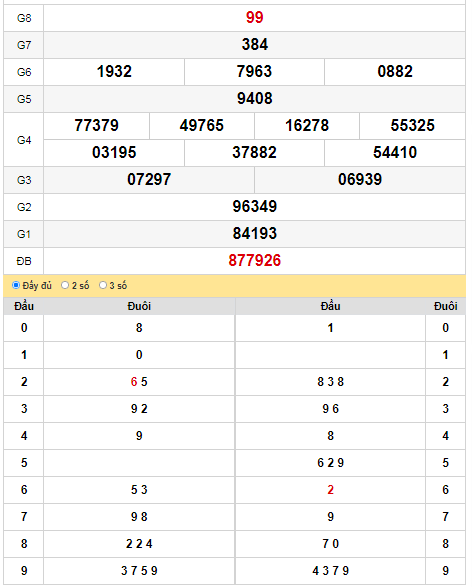Click the ĐB row label
The image size is (472, 587).
24,261
